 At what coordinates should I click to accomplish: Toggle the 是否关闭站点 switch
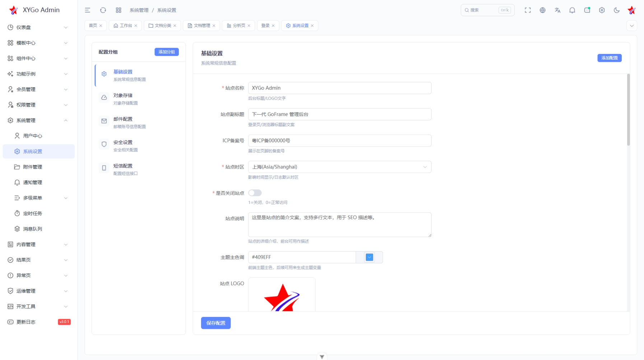click(x=255, y=193)
